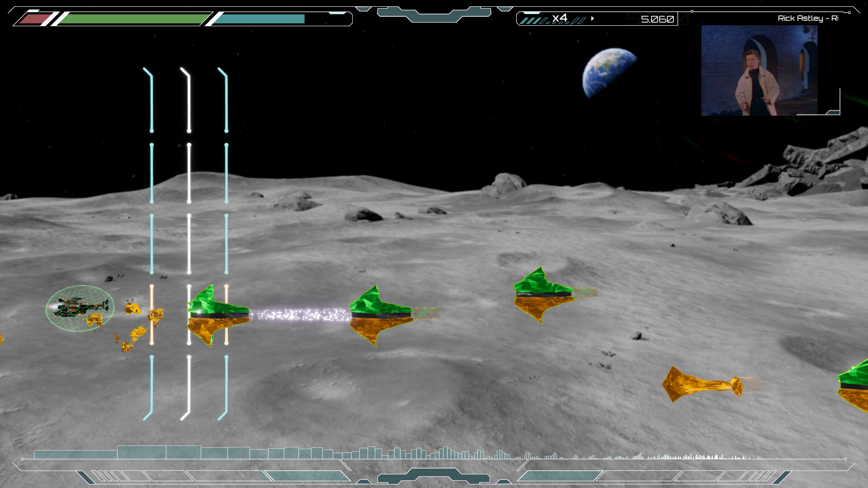
Task: Click the small play arrow beside the multiplier
Action: pyautogui.click(x=592, y=19)
